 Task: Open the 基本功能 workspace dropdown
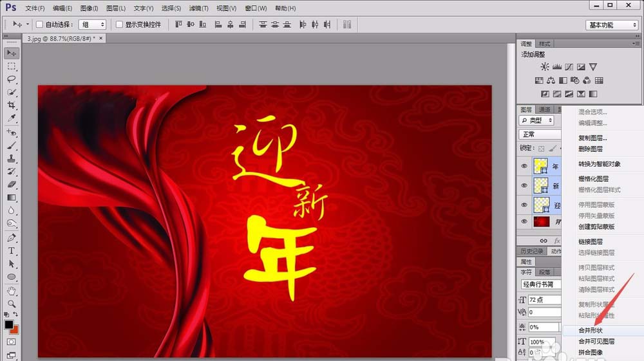click(612, 25)
